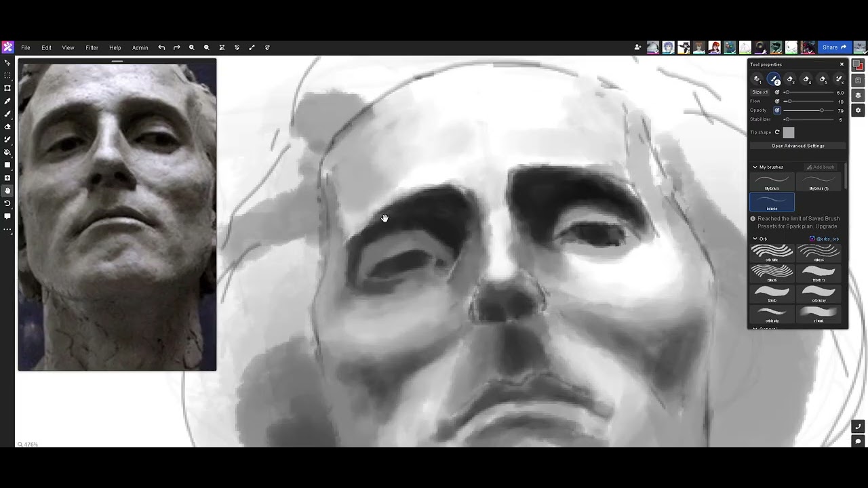Click the info icon beside brush limit notice
Screen dimensions: 868x488
point(753,219)
